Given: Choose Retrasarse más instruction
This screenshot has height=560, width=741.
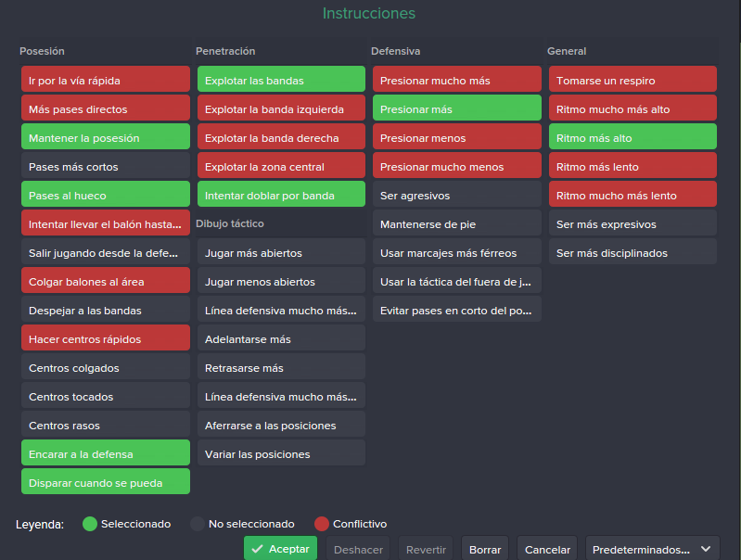Looking at the screenshot, I should pyautogui.click(x=281, y=368).
